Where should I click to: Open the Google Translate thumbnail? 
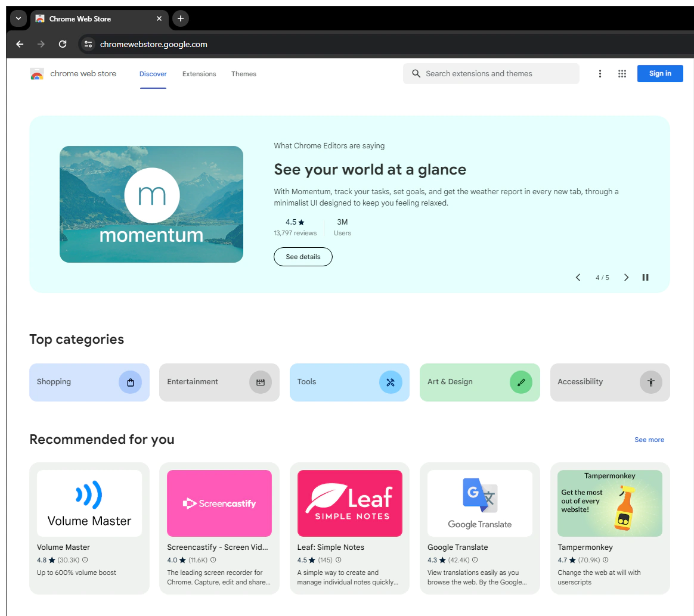[480, 503]
